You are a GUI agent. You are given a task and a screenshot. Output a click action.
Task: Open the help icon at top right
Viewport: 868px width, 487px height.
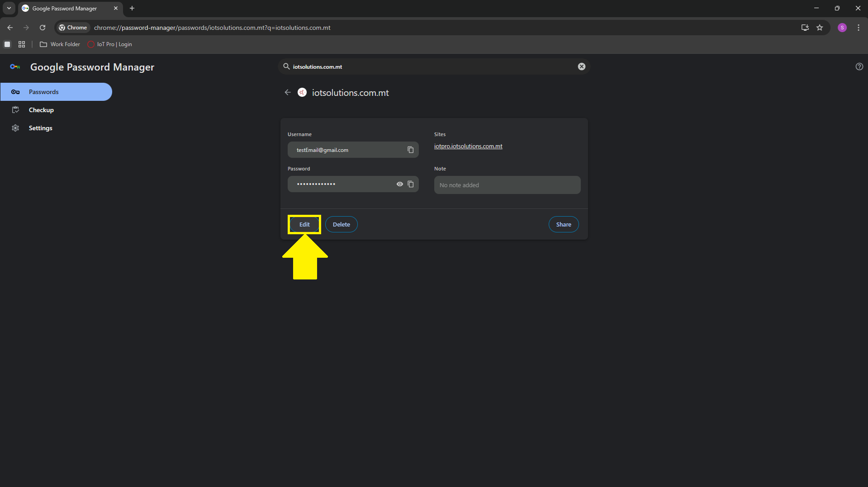click(859, 66)
